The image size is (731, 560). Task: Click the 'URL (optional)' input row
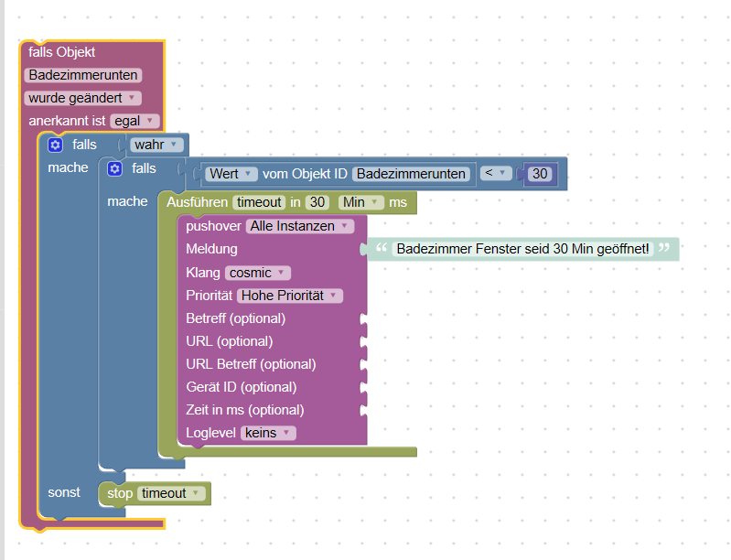pyautogui.click(x=273, y=341)
